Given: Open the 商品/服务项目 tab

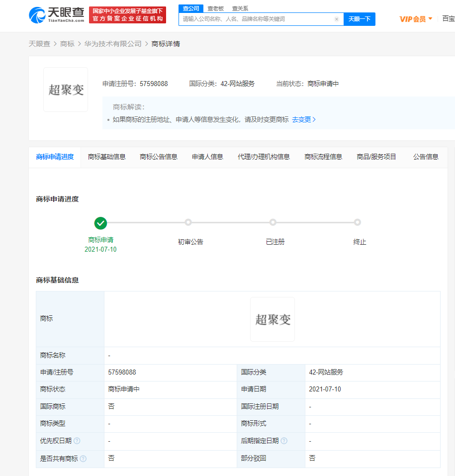Looking at the screenshot, I should (x=376, y=156).
